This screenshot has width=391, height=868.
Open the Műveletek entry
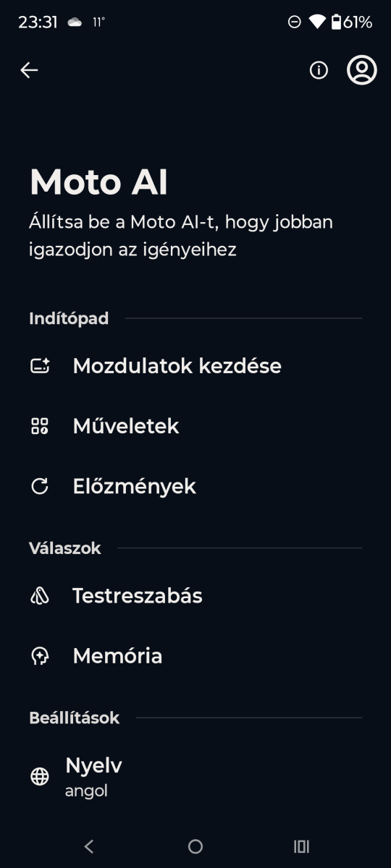[x=195, y=427]
